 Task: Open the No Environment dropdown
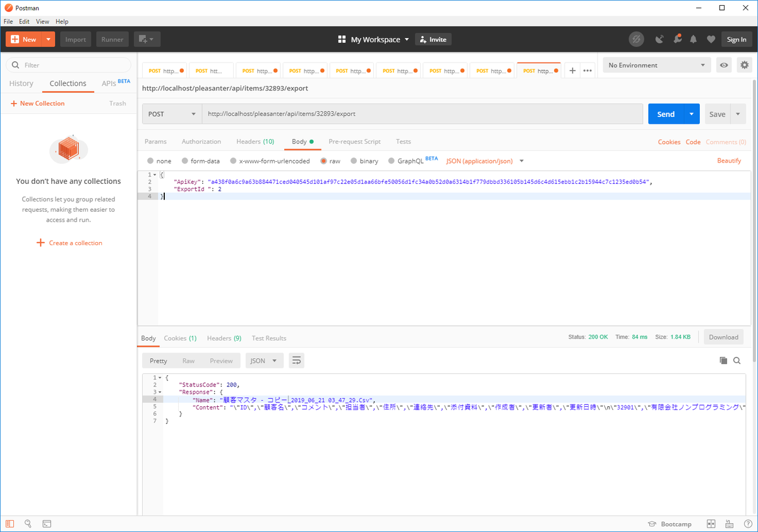656,64
